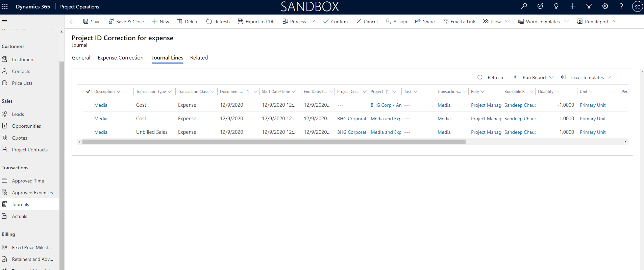This screenshot has height=270, width=644.
Task: Open the Primary Unit link in first row
Action: point(593,105)
